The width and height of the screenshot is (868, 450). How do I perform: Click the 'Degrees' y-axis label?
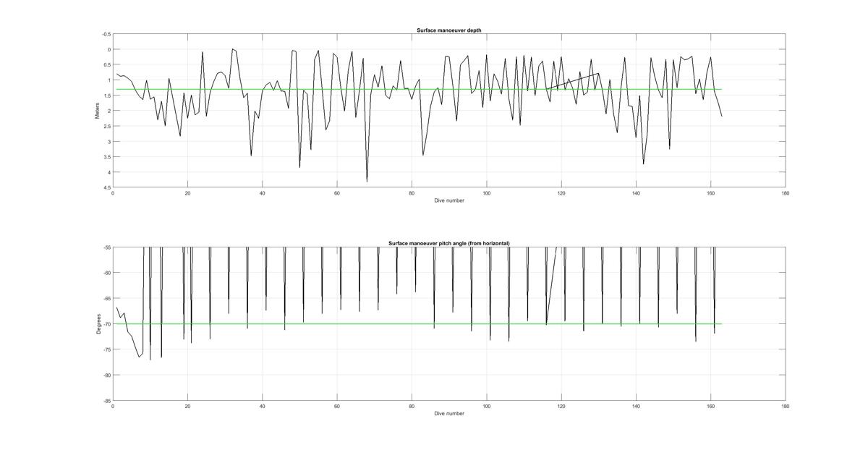(98, 323)
